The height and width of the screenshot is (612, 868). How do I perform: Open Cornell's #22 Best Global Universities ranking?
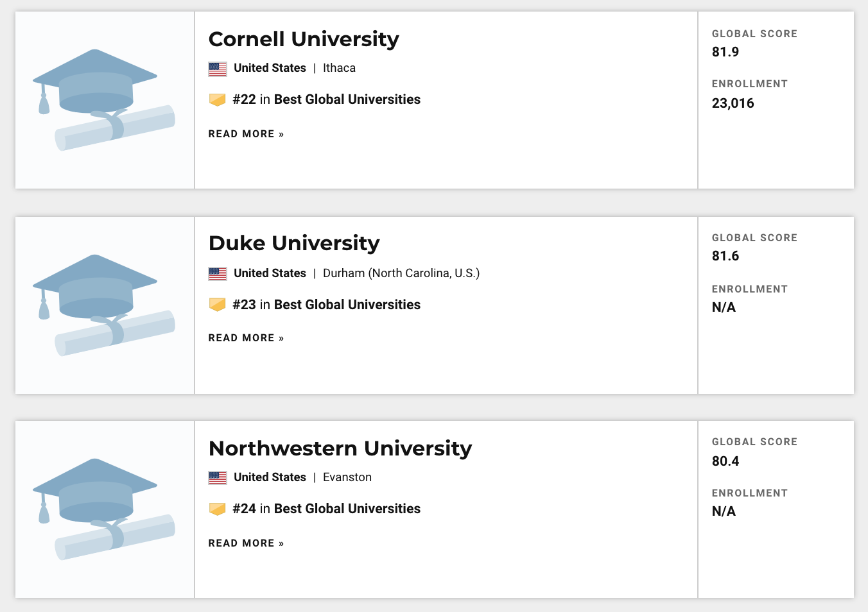[x=327, y=99]
